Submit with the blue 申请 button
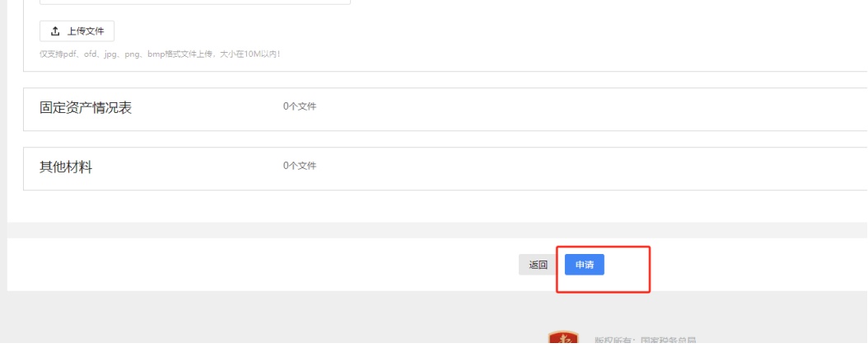This screenshot has height=348, width=868. [x=585, y=265]
